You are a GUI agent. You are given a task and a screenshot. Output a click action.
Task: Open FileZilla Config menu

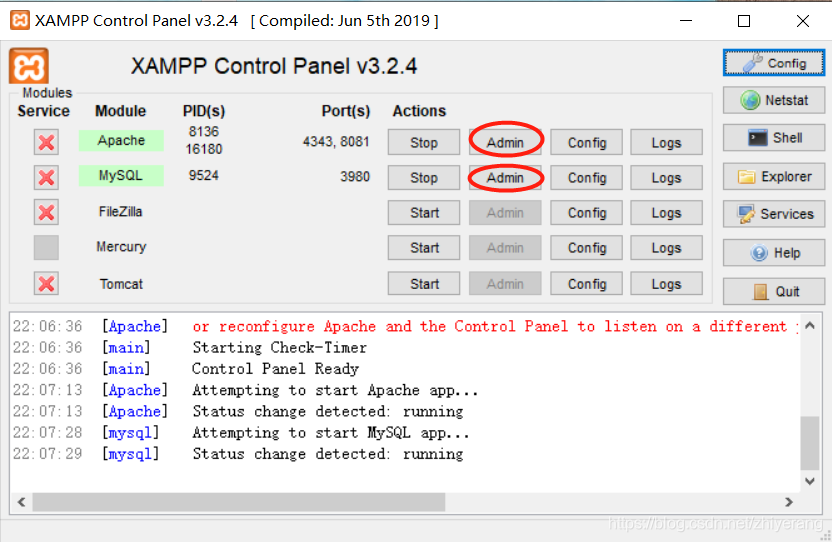tap(586, 212)
